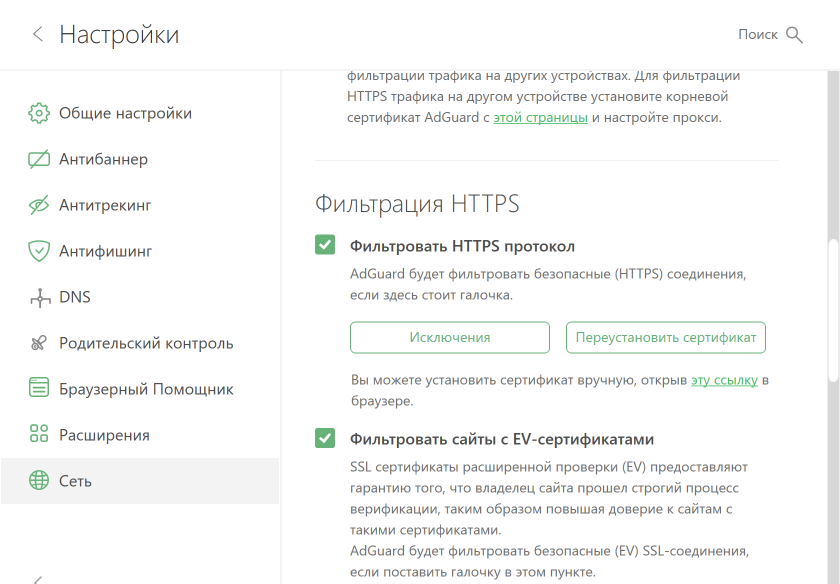This screenshot has height=584, width=840.
Task: Click the Антитрекинг crossed-eye icon
Action: tap(39, 205)
